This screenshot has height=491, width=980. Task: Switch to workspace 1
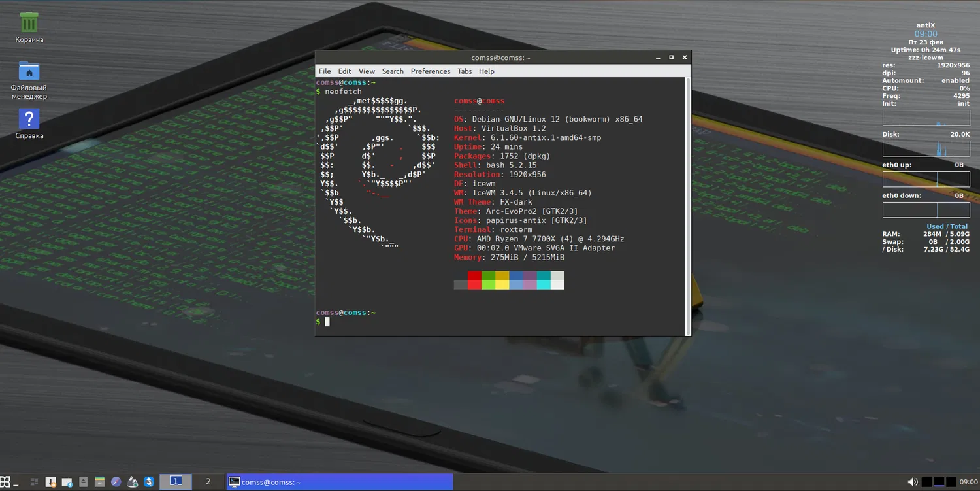(x=176, y=482)
